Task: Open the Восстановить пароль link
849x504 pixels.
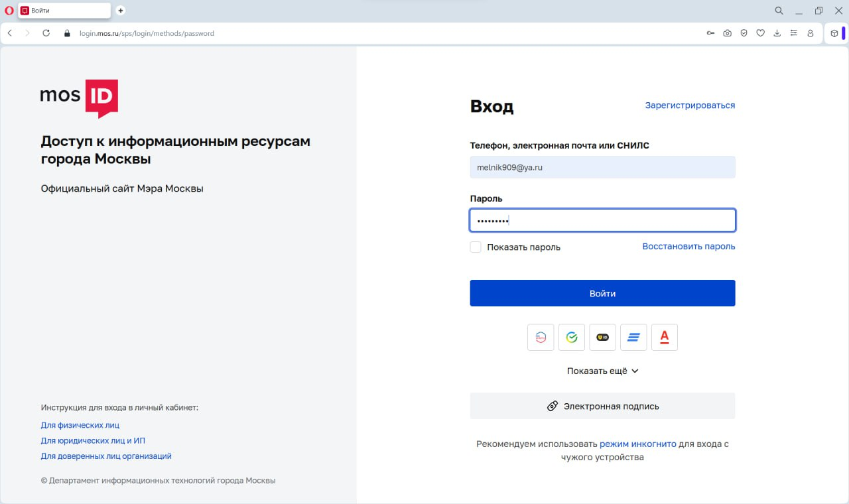Action: (688, 246)
